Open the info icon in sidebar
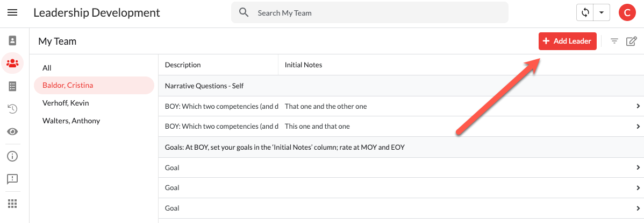 12,156
